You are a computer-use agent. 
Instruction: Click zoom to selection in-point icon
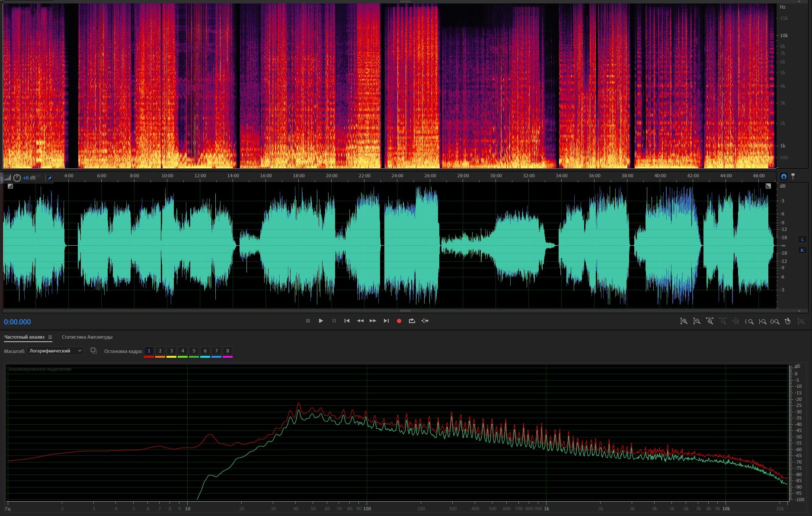[x=749, y=321]
